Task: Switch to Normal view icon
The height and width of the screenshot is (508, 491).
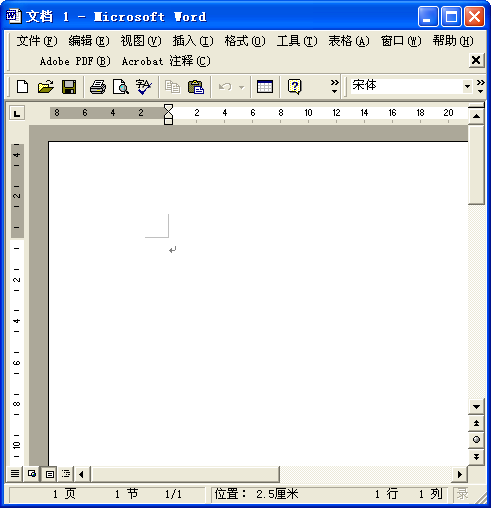Action: [15, 473]
